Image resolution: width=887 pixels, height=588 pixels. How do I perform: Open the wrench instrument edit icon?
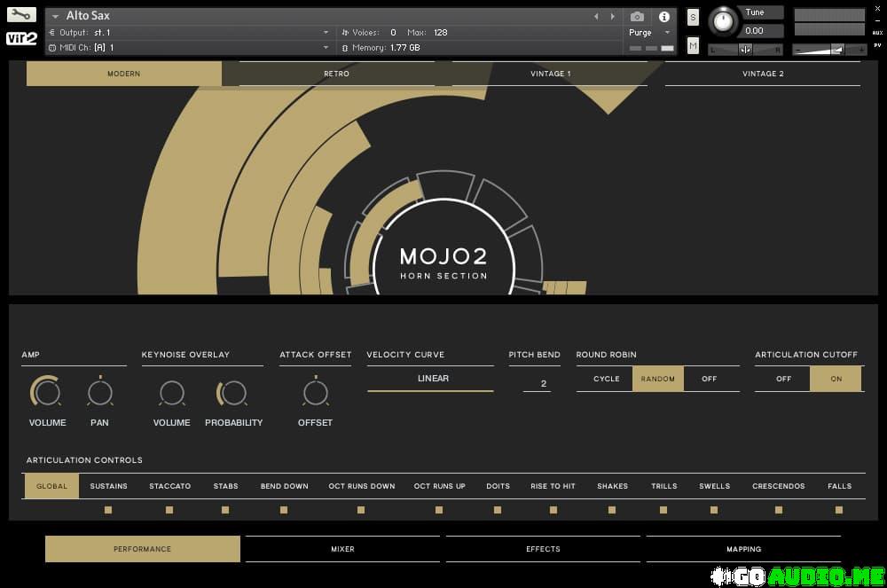pyautogui.click(x=21, y=14)
